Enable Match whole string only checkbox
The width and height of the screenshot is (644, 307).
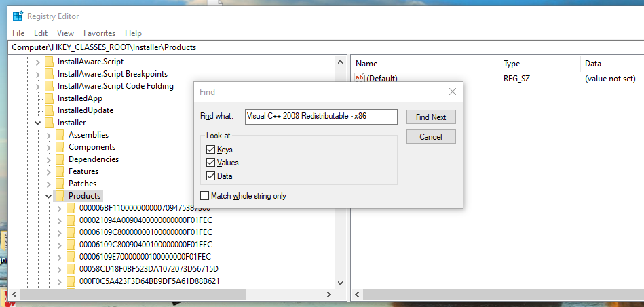pos(204,196)
